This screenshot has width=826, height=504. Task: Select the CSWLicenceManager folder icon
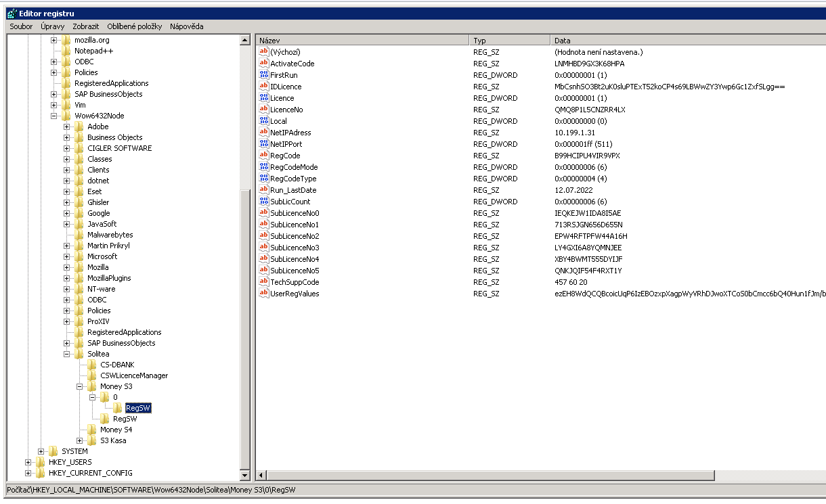pyautogui.click(x=92, y=375)
